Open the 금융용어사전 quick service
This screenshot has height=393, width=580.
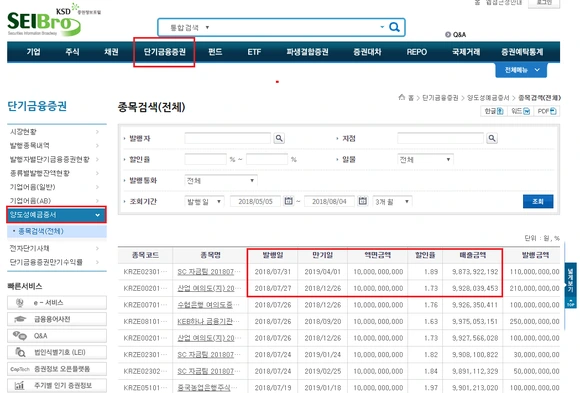[x=57, y=319]
